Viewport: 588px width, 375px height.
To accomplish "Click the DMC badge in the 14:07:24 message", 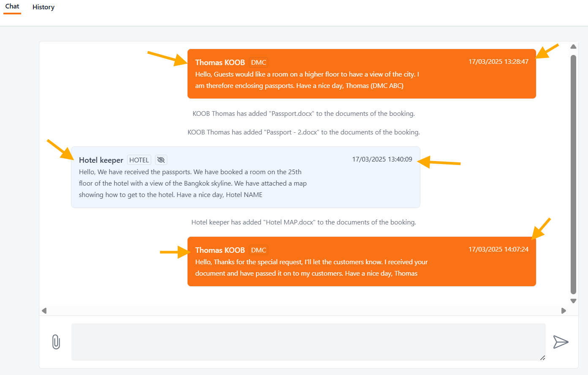I will pos(259,250).
